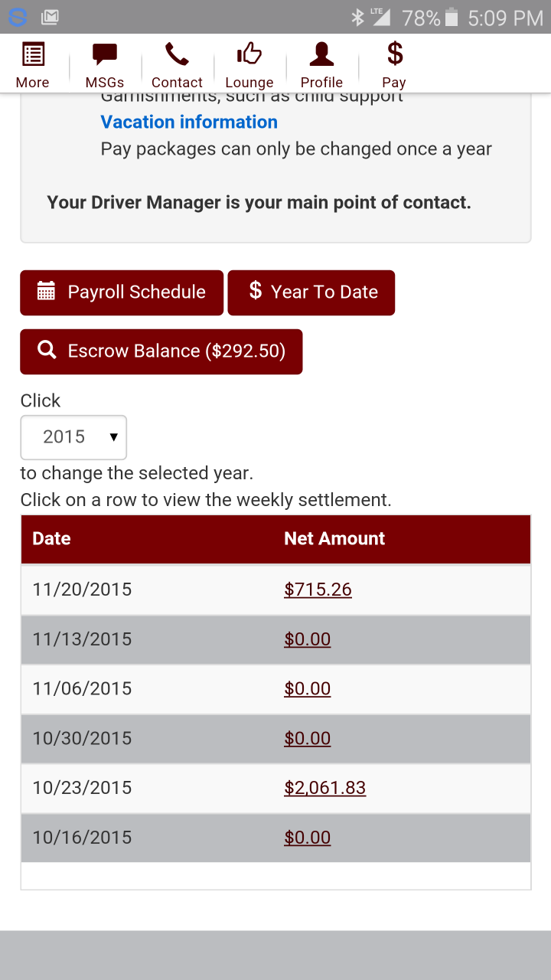Tap the Lounge thumbs-up icon

tap(249, 54)
